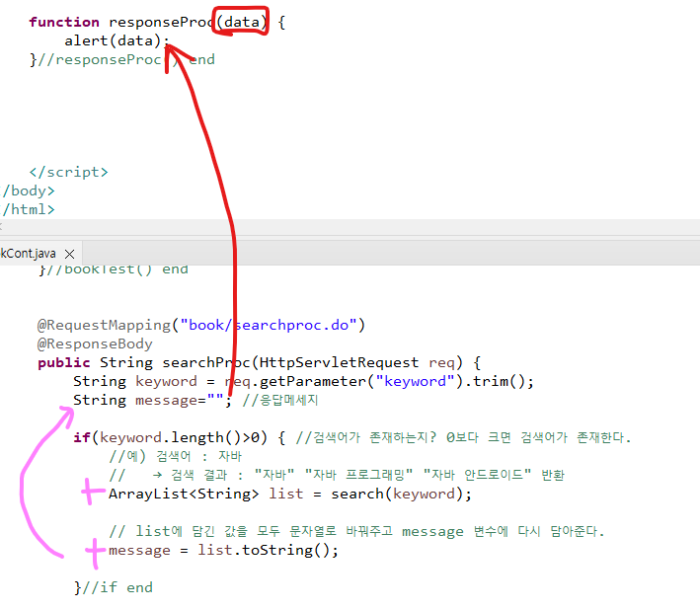Click the '.trim();' call at line end

click(500, 381)
